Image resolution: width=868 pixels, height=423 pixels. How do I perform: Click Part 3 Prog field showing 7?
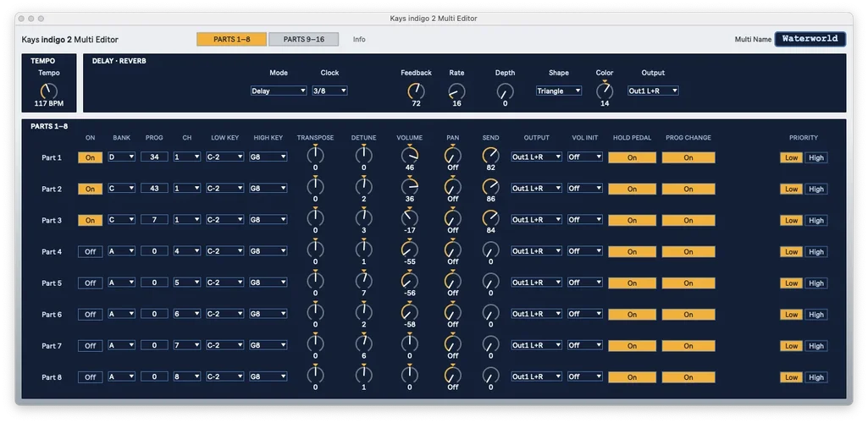(154, 219)
